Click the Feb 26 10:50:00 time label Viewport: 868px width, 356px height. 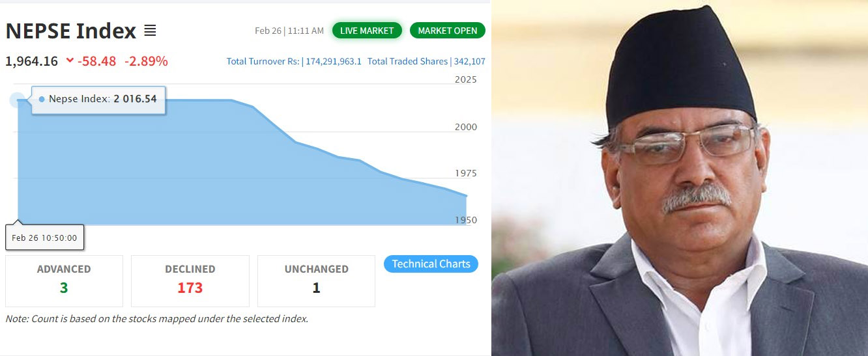pyautogui.click(x=44, y=238)
